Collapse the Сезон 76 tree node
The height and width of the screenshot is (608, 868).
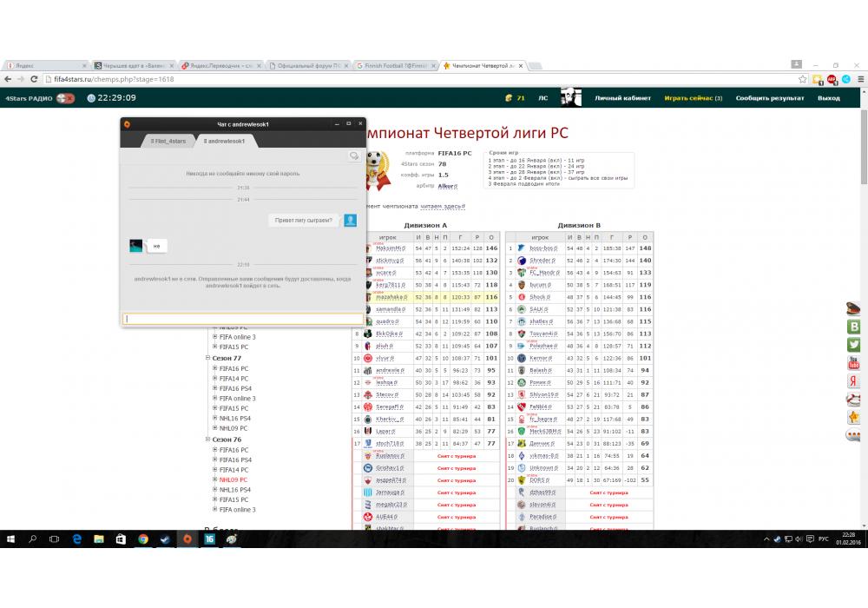click(207, 439)
